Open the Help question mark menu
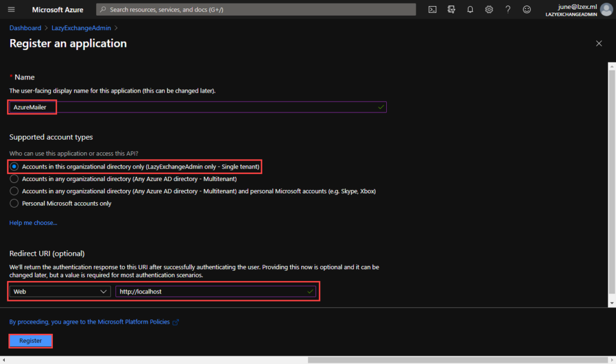Viewport: 616px width, 364px height. [x=508, y=10]
